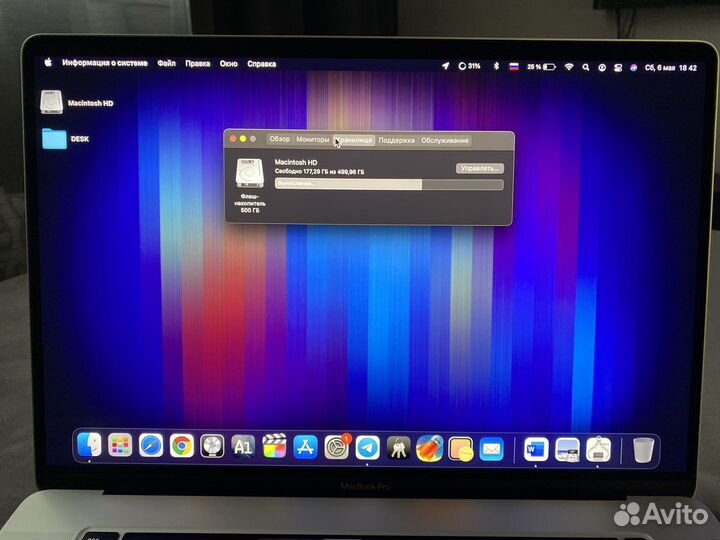Screen dimensions: 720x540
Task: Switch to the Мониторы tab
Action: (313, 140)
